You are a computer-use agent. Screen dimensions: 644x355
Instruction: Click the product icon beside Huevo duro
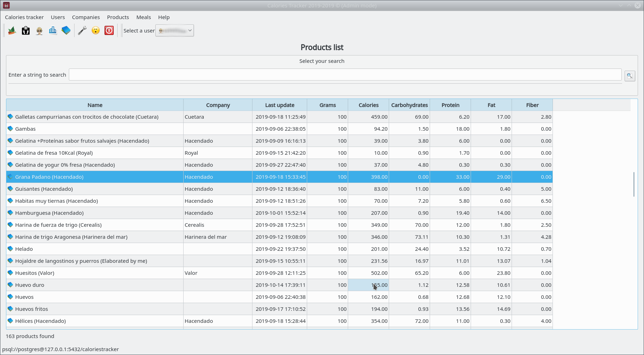[10, 285]
